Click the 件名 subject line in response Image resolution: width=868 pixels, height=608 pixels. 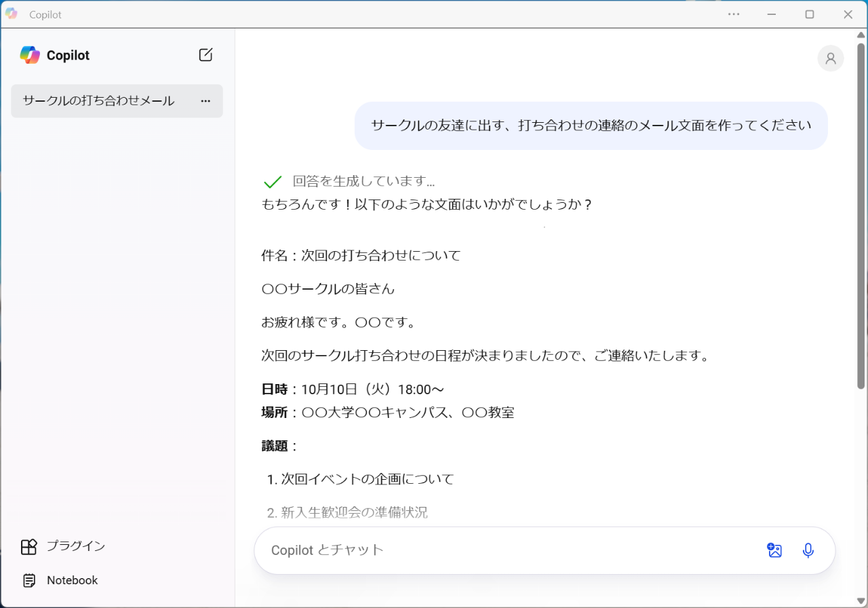[x=361, y=255]
